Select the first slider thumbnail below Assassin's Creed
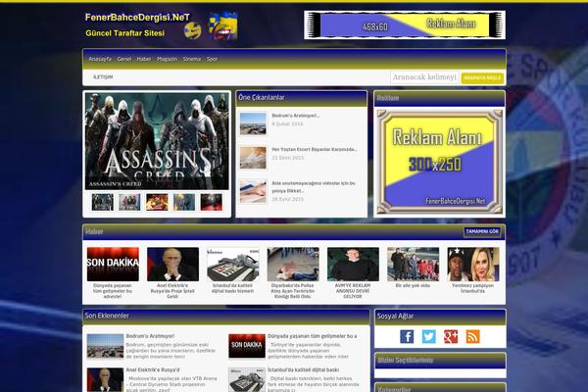The width and height of the screenshot is (588, 392). [x=102, y=202]
